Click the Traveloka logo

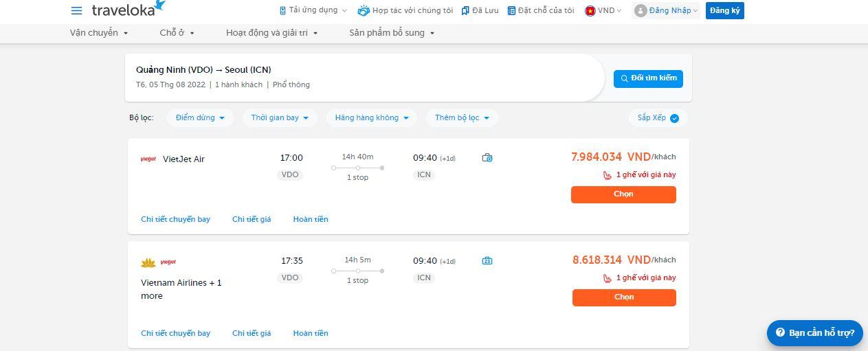pyautogui.click(x=129, y=8)
